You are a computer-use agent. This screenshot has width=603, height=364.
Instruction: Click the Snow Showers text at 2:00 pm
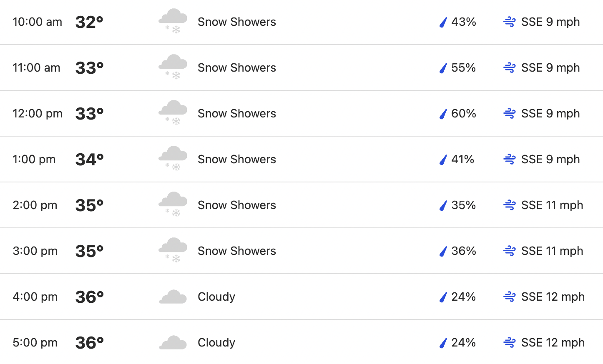pos(237,205)
